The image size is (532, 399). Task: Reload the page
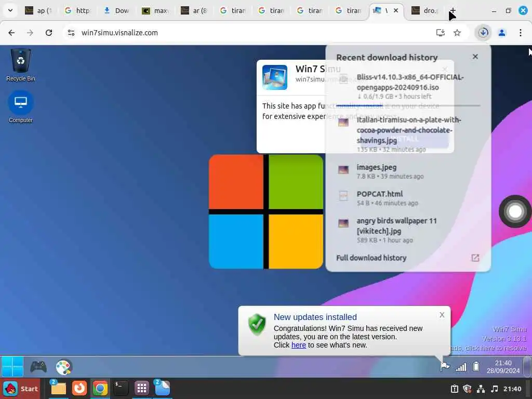pyautogui.click(x=49, y=33)
